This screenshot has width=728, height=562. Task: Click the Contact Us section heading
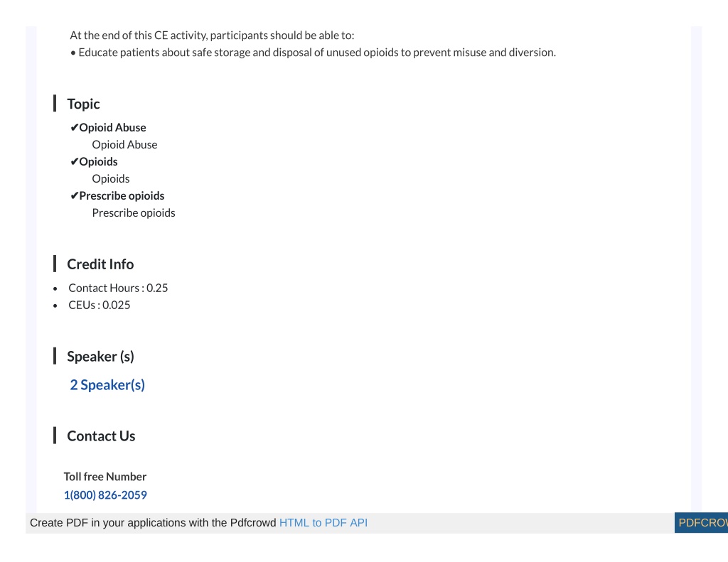[101, 436]
